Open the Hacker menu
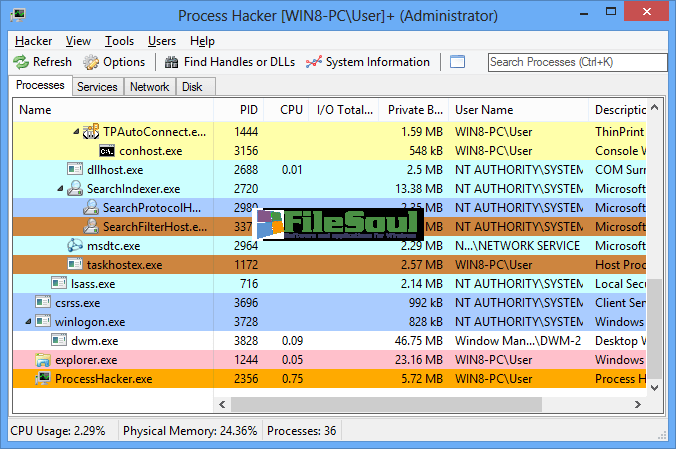This screenshot has width=676, height=449. [34, 41]
